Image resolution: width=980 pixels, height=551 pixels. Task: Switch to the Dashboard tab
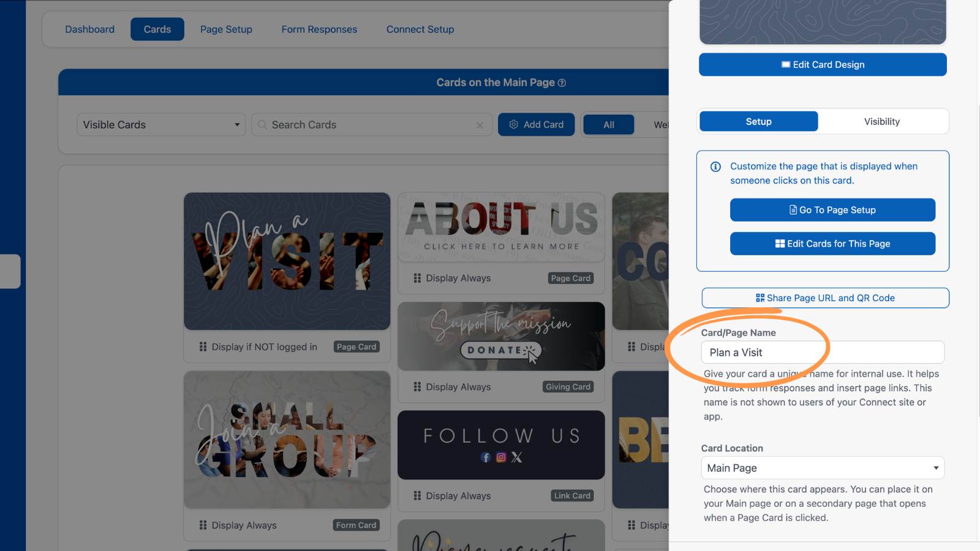[x=90, y=29]
